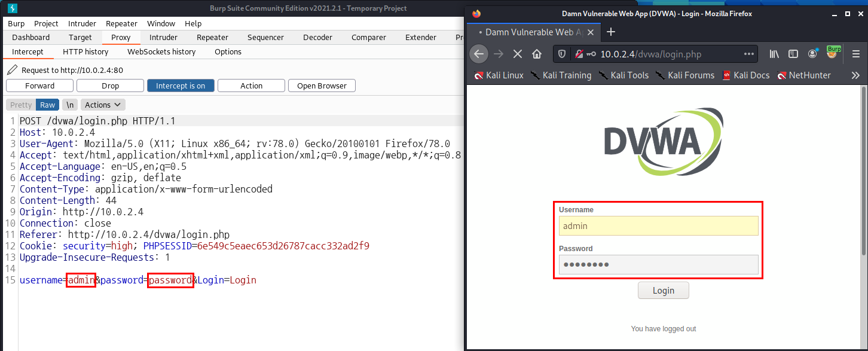This screenshot has width=868, height=351.
Task: Toggle Firefox sidebar view
Action: 793,54
